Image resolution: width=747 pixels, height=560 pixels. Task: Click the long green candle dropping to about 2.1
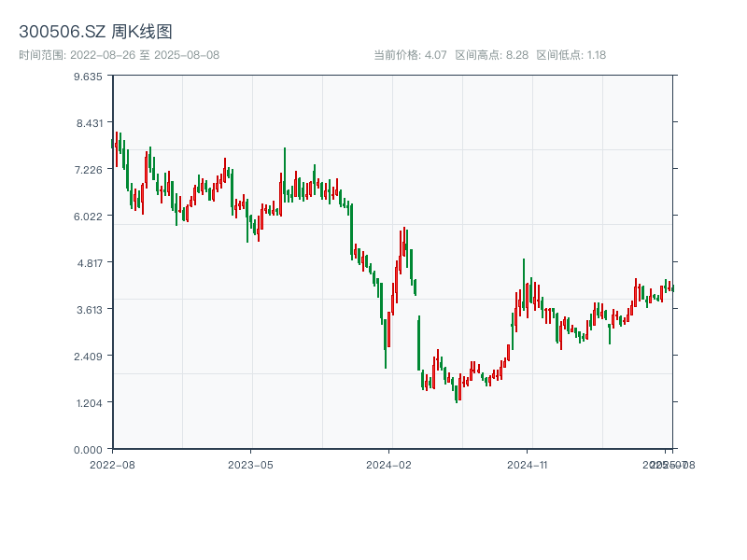(x=385, y=343)
